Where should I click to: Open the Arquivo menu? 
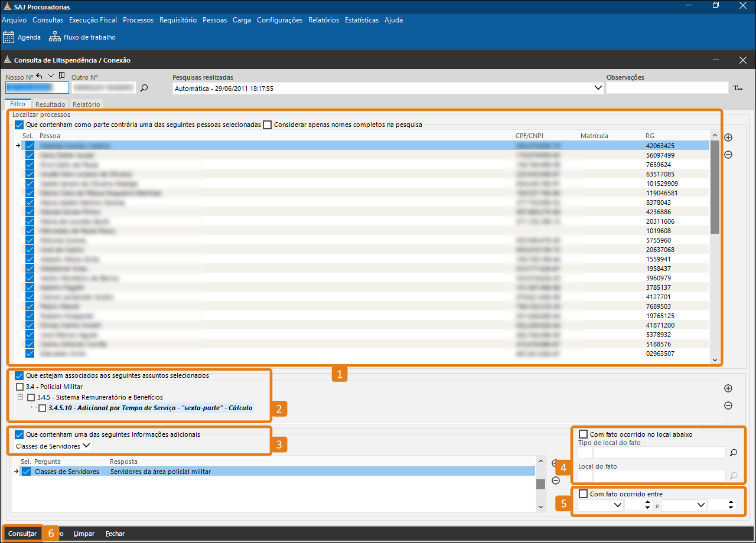click(14, 20)
